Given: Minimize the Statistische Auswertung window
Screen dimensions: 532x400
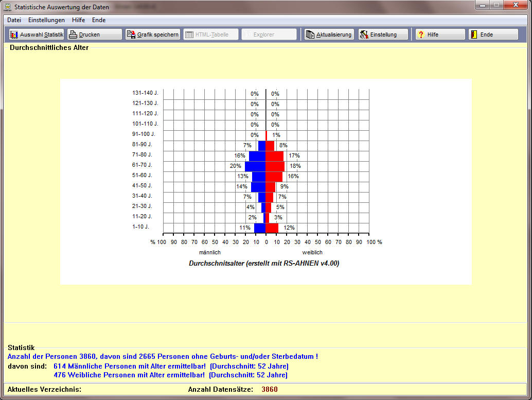Looking at the screenshot, I should (x=483, y=6).
